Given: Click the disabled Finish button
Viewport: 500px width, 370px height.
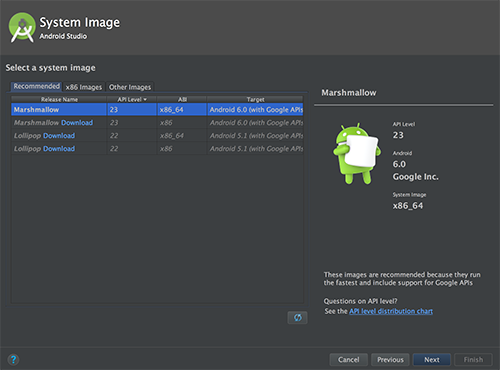Looking at the screenshot, I should [x=473, y=360].
